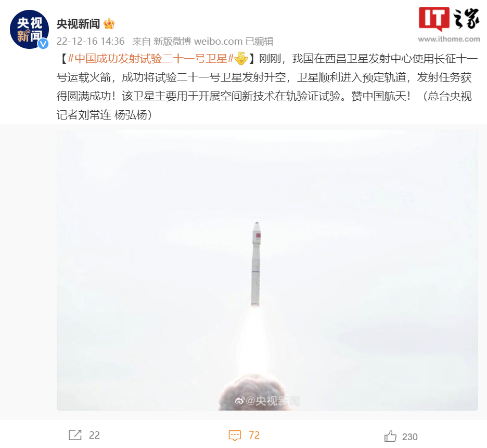Click the comment count 72
Screen dimensions: 487x448
click(254, 436)
